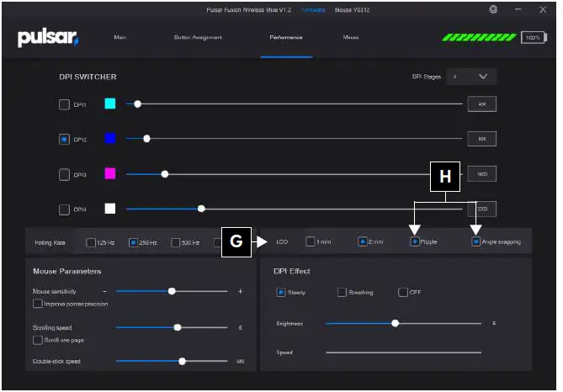Click the 'DPI SWITCHER' heading
This screenshot has width=563, height=392.
point(88,77)
